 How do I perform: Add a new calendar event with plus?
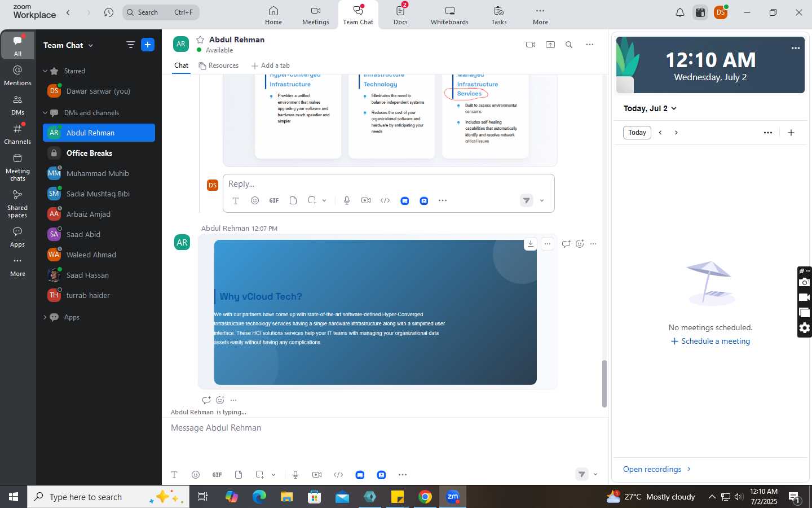point(791,133)
